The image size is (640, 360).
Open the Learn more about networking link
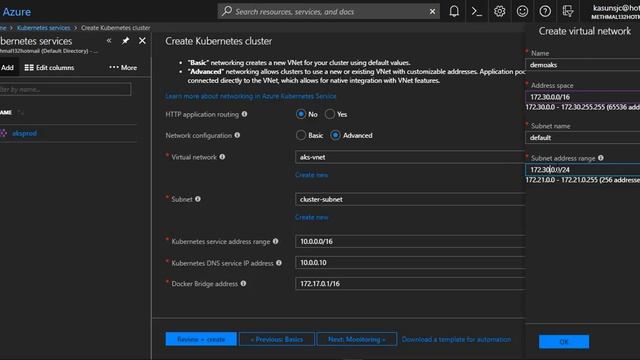(x=251, y=96)
